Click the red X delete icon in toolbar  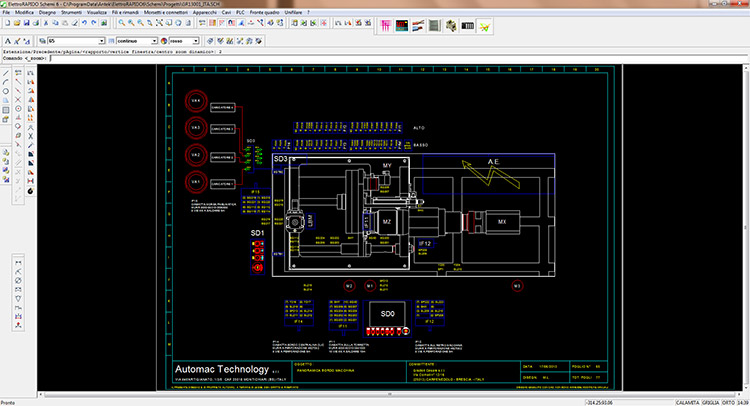coord(324,23)
